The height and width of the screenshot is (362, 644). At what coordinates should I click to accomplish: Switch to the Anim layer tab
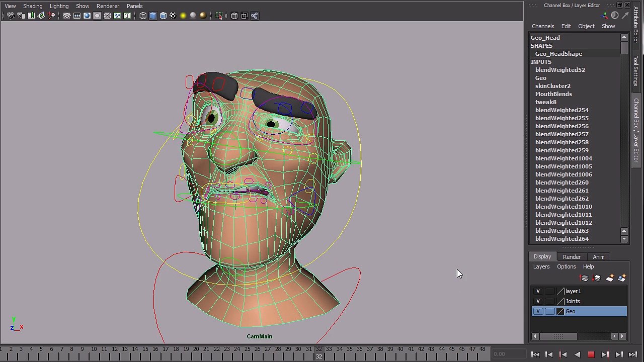(598, 257)
